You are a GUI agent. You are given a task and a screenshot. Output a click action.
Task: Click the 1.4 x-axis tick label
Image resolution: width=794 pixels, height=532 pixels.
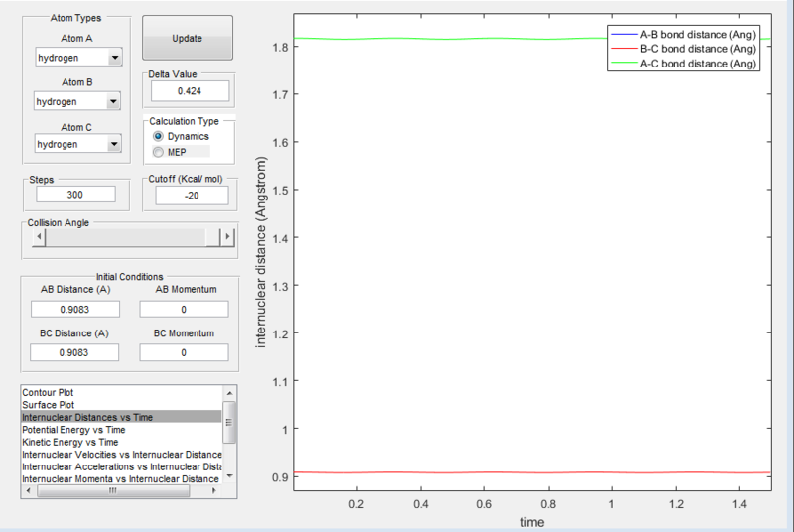[739, 504]
